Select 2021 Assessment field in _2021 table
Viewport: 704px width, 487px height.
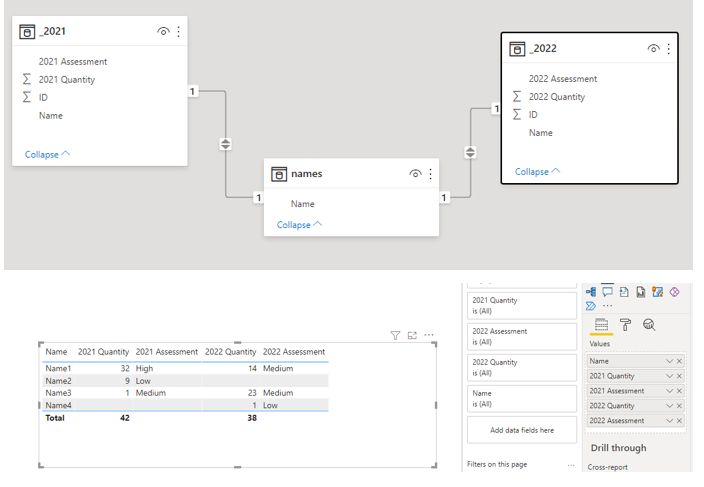click(x=73, y=61)
